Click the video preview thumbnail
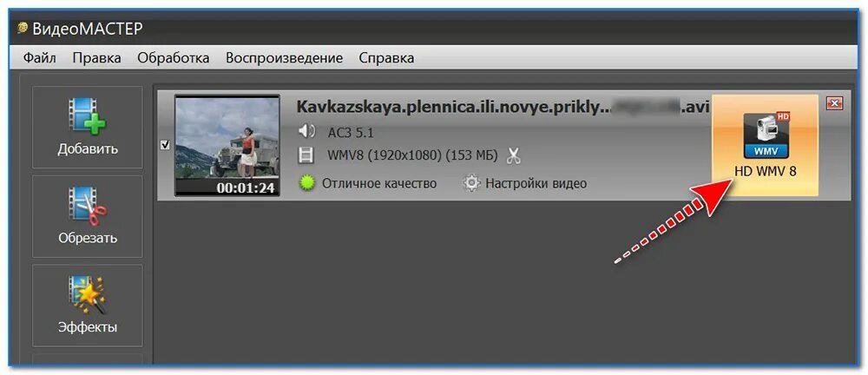Viewport: 868px width, 375px height. pos(227,145)
